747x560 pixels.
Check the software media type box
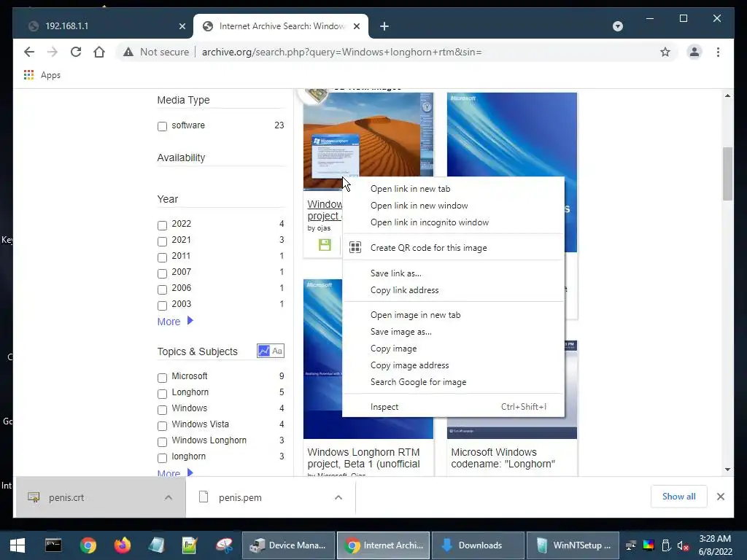162,126
